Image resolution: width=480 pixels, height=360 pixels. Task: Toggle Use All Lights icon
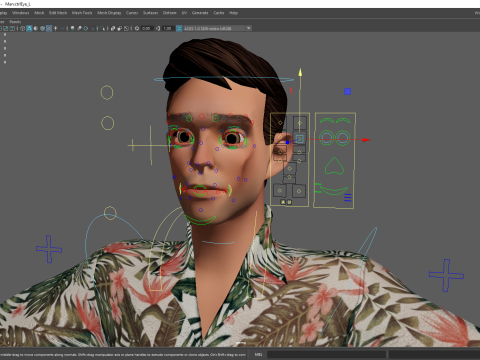[55, 28]
